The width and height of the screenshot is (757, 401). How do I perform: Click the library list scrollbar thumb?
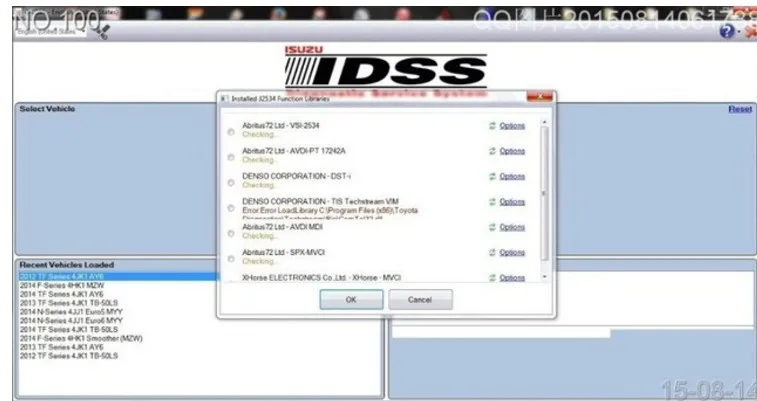coord(545,193)
